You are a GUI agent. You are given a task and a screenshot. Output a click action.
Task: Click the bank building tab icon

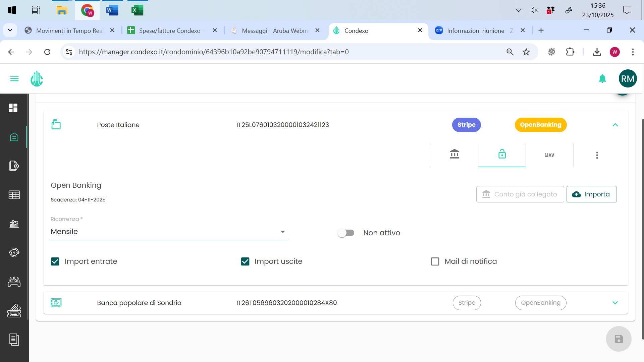454,155
